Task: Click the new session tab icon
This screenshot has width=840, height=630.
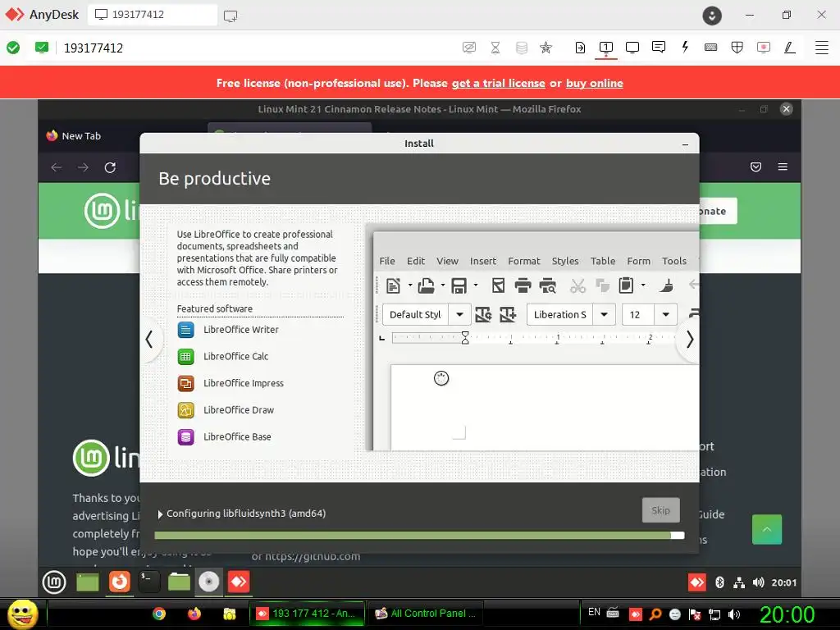Action: pyautogui.click(x=231, y=16)
